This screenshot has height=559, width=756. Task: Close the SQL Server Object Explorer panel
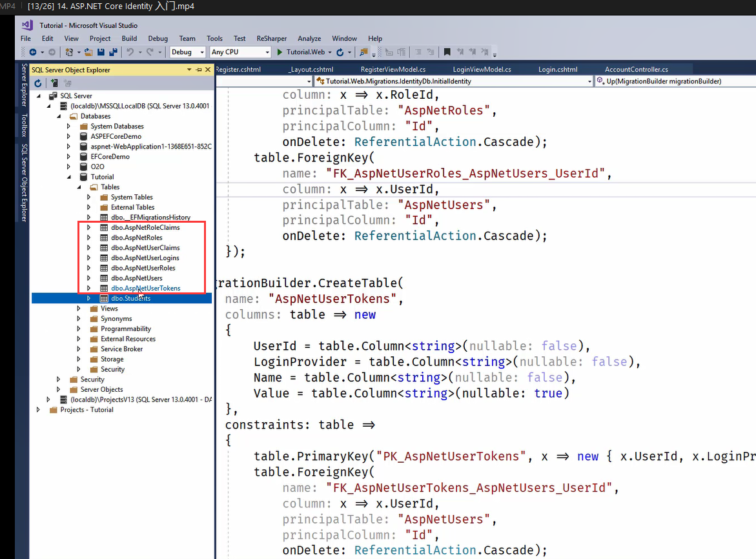point(208,70)
